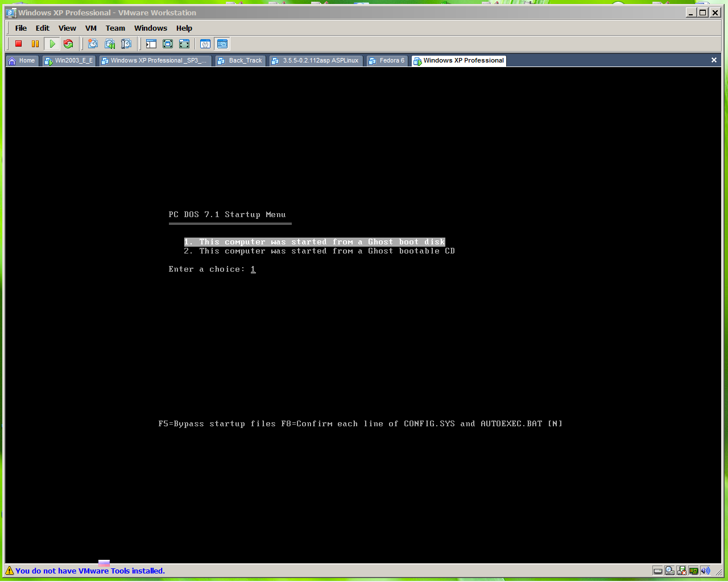Reset the virtual machine with the restart icon
Image resolution: width=728 pixels, height=582 pixels.
[68, 44]
